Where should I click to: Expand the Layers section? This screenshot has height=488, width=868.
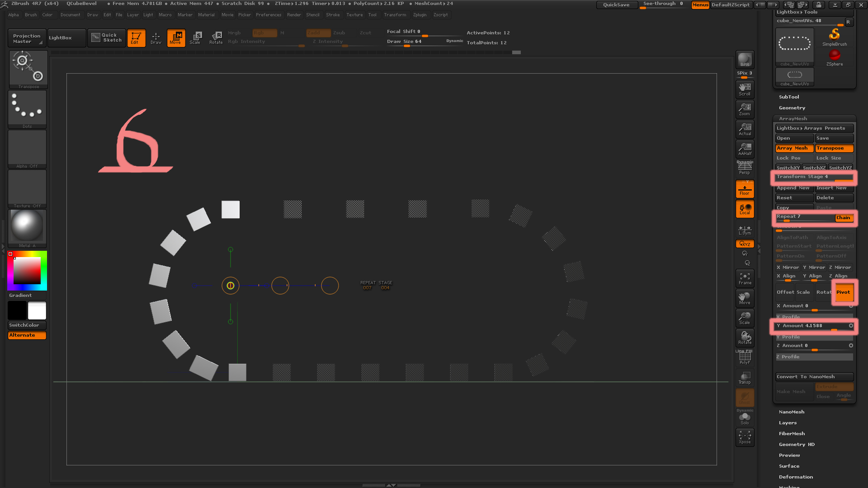pos(788,423)
